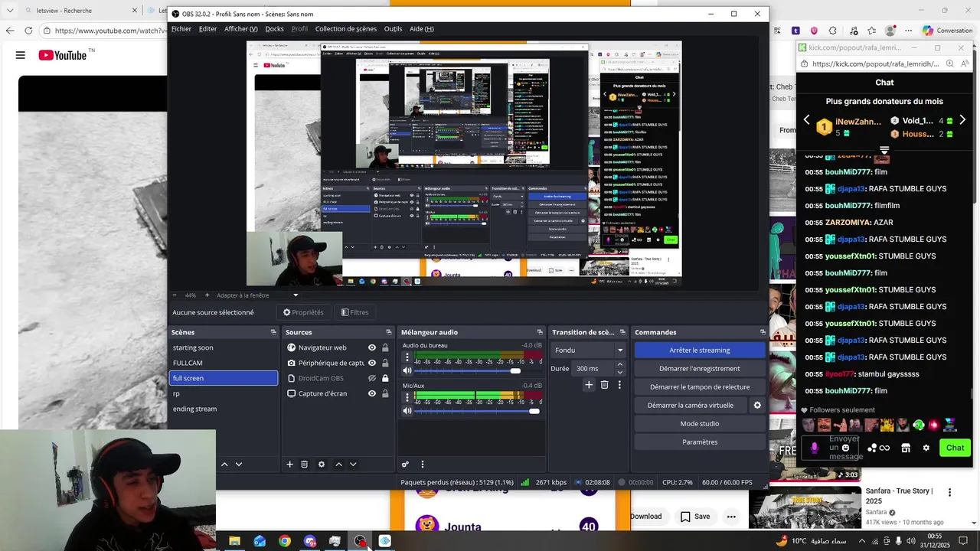This screenshot has height=551, width=980.
Task: Move scene down in Scènes toolbar
Action: pyautogui.click(x=239, y=465)
